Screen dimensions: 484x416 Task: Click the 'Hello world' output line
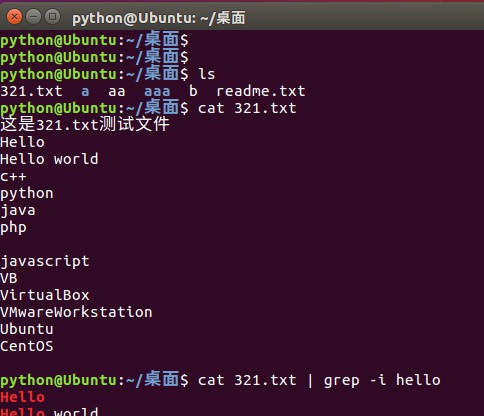[x=49, y=159]
